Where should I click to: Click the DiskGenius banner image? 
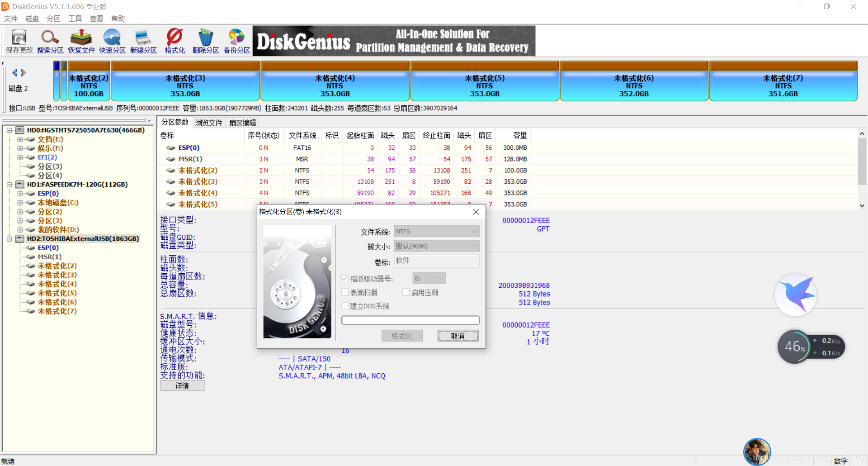coord(394,41)
